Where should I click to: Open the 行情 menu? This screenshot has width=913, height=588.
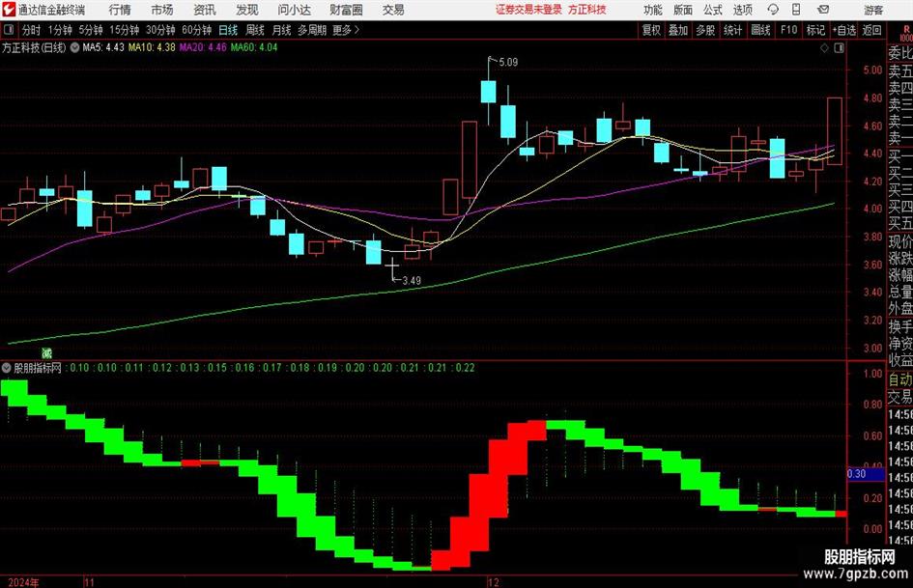point(120,10)
